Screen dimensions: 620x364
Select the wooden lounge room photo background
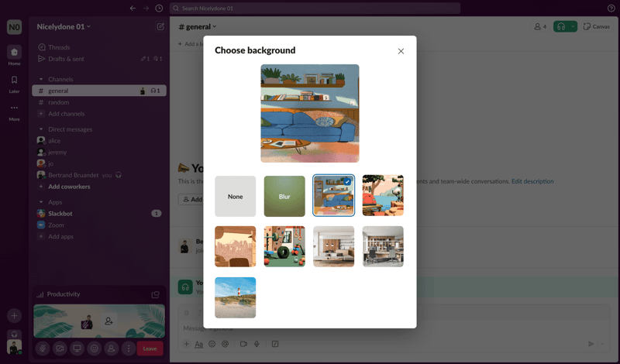[334, 246]
